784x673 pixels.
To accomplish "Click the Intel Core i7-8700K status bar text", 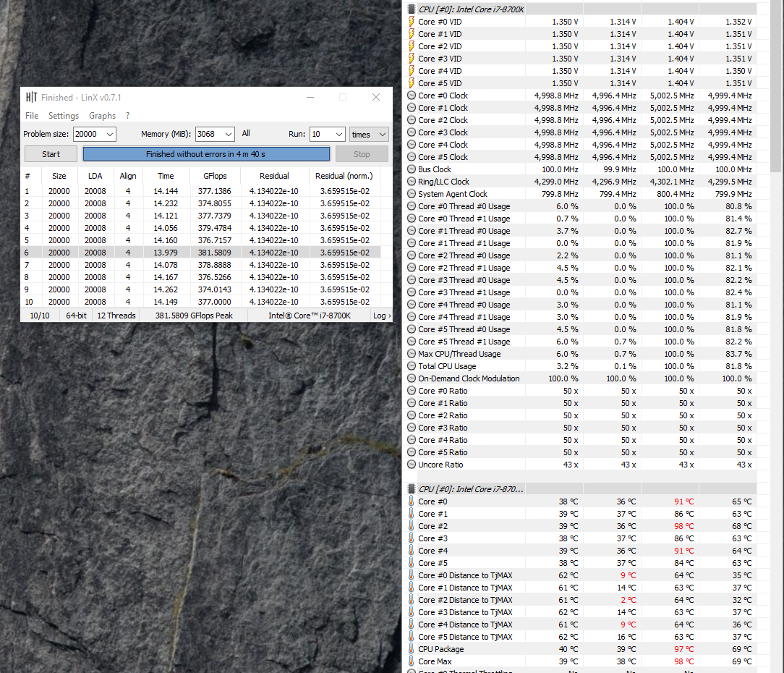I will click(310, 316).
